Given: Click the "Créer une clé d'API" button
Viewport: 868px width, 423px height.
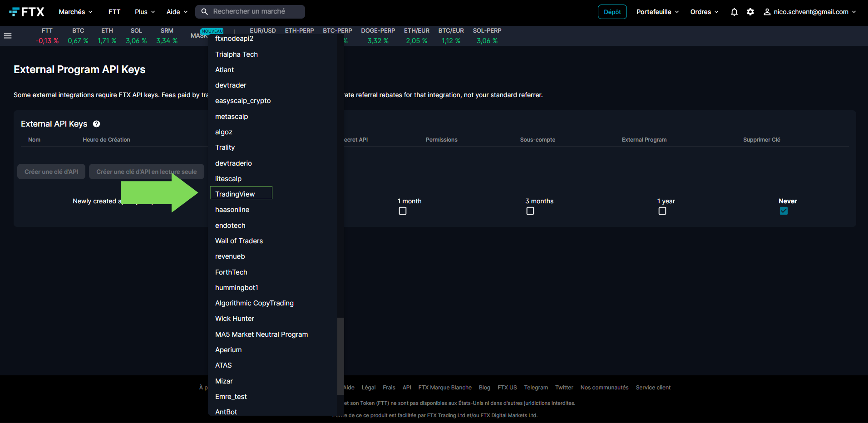Looking at the screenshot, I should pos(51,171).
